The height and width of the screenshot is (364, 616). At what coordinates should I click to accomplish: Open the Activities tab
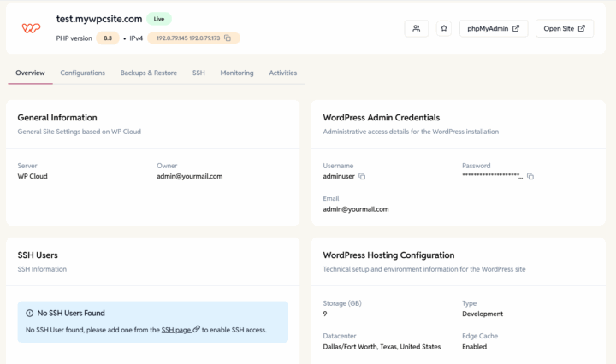click(x=283, y=73)
